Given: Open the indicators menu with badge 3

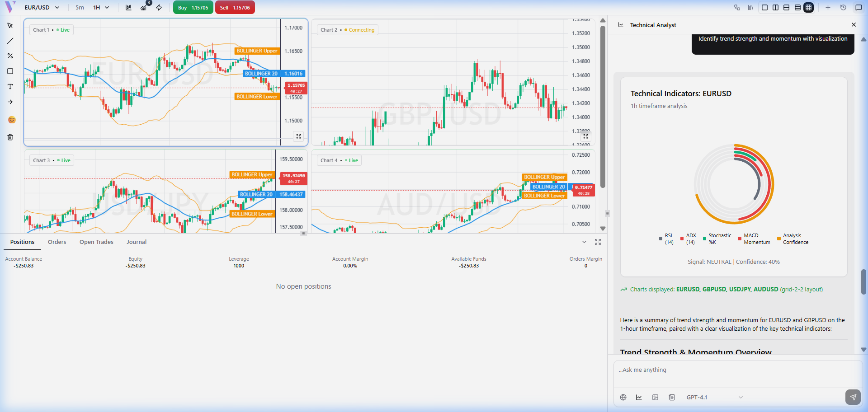Looking at the screenshot, I should point(144,8).
